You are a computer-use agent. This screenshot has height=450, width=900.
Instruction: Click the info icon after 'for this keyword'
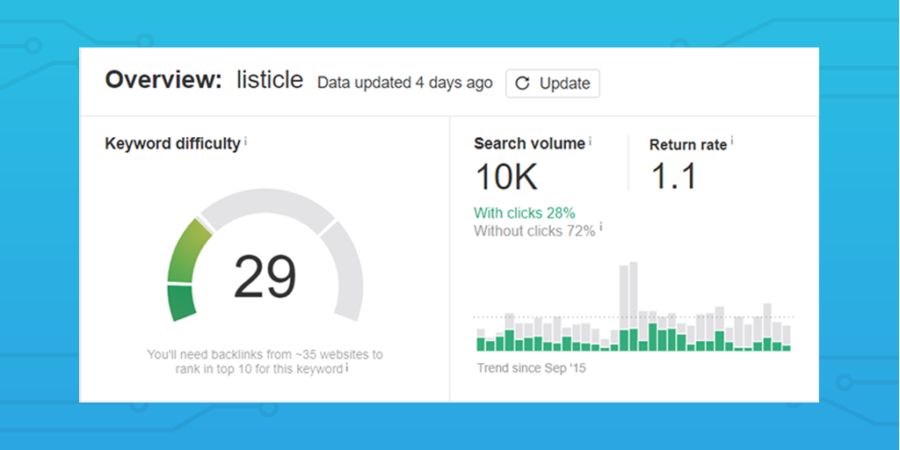(x=347, y=367)
